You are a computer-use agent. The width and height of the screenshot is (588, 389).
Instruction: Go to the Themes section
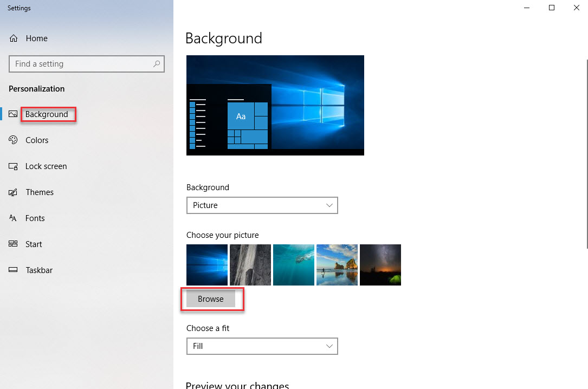pyautogui.click(x=40, y=192)
